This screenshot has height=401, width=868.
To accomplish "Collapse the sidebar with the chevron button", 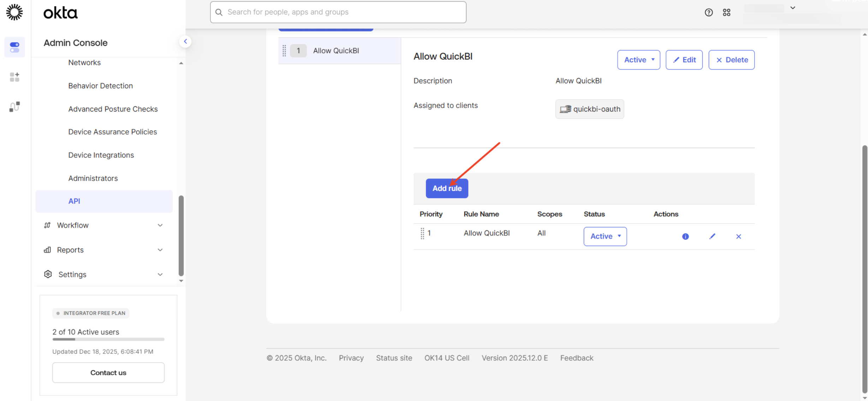I will pyautogui.click(x=185, y=42).
